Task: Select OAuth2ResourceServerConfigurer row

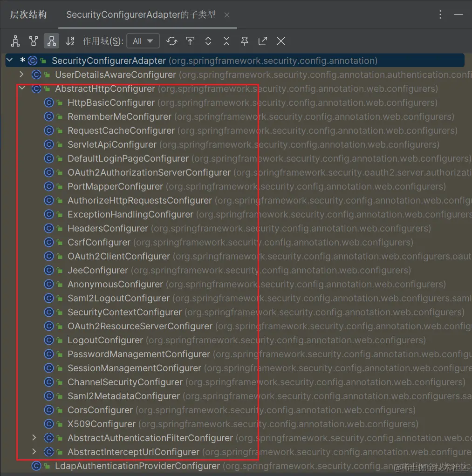Action: [x=140, y=326]
